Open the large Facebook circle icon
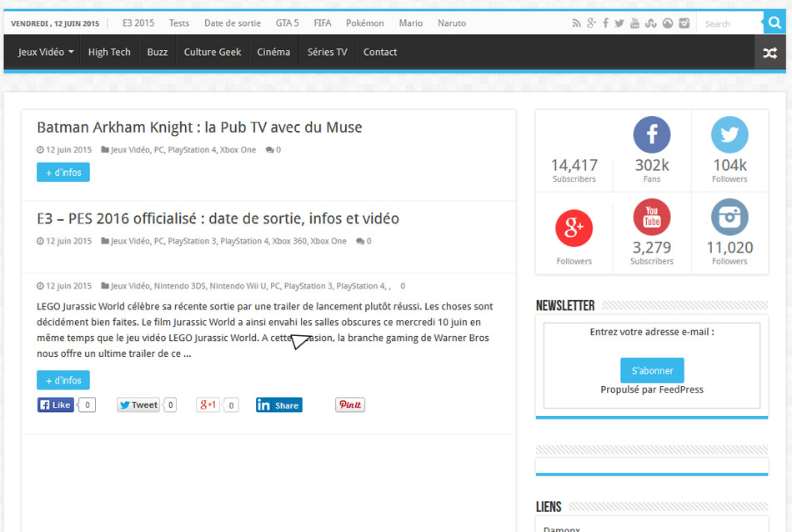The width and height of the screenshot is (792, 532). tap(652, 134)
